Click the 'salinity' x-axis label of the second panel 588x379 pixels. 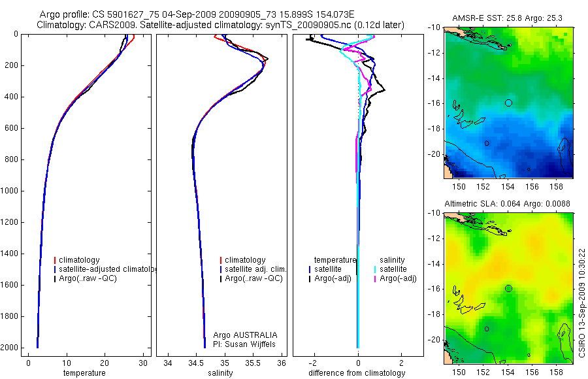pos(220,373)
